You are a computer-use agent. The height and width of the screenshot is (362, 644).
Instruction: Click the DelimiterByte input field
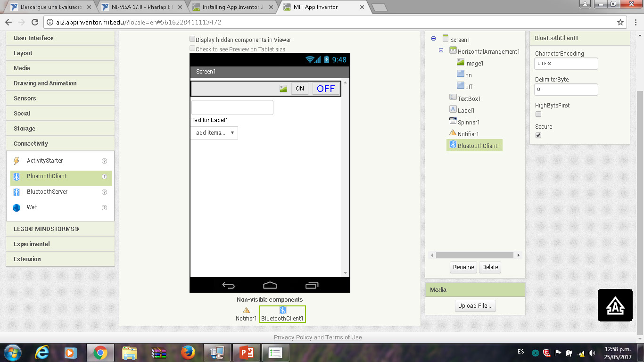pos(566,90)
